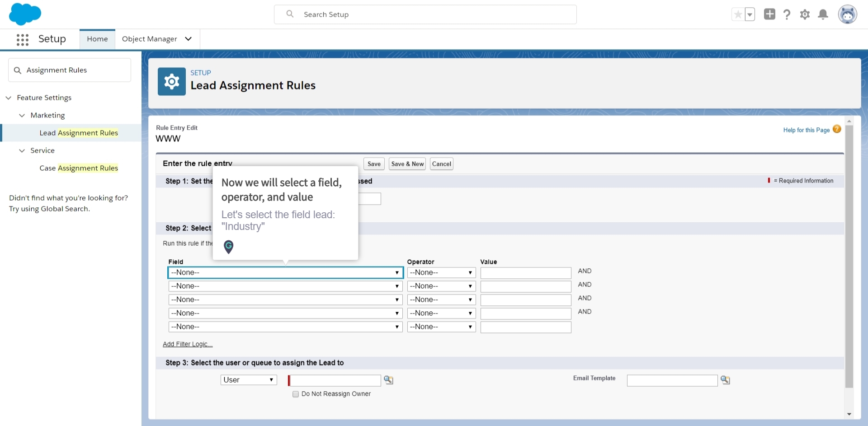Click the first row Value field
868x426 pixels.
click(x=526, y=273)
